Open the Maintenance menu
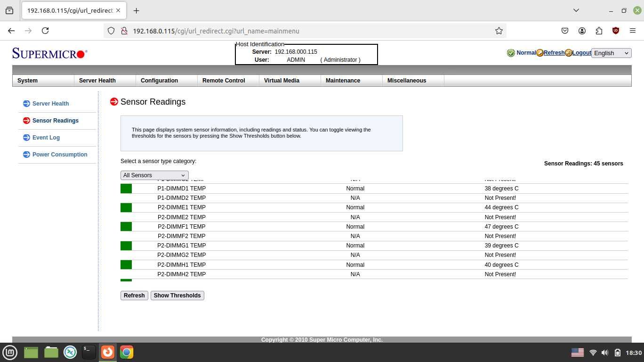Screen dimensions: 644x362 (x=343, y=81)
